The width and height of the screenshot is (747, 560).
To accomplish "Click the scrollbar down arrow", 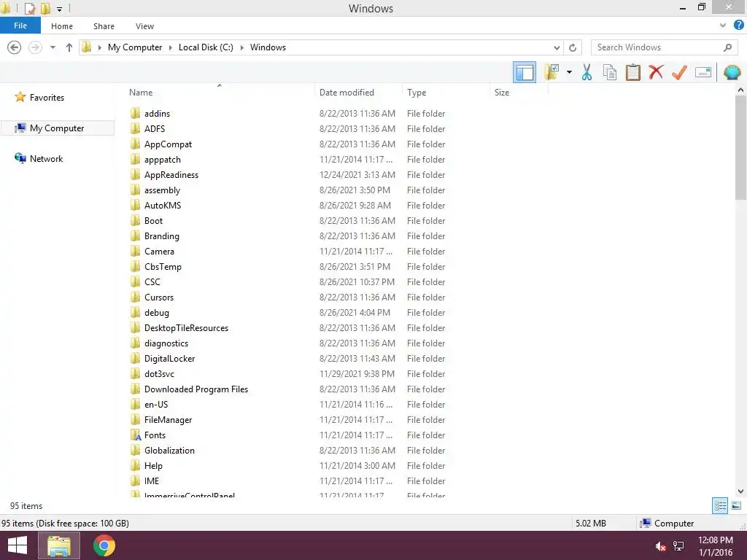I will (740, 491).
